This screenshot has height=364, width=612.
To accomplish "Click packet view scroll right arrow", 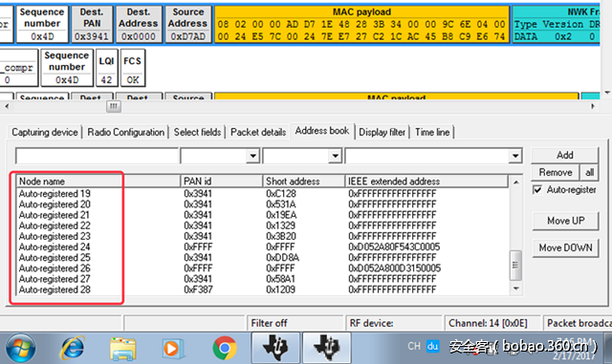I will pyautogui.click(x=593, y=106).
